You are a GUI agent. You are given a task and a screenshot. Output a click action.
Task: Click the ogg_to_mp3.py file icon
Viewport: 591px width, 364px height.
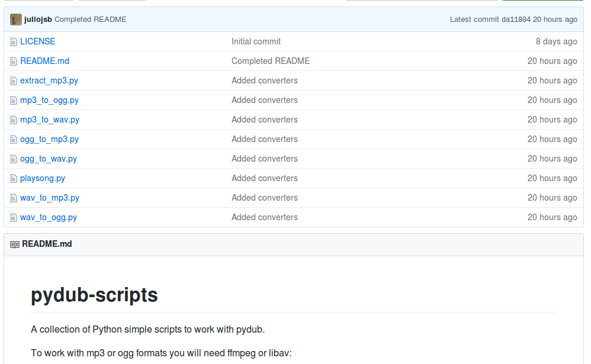[x=13, y=140]
